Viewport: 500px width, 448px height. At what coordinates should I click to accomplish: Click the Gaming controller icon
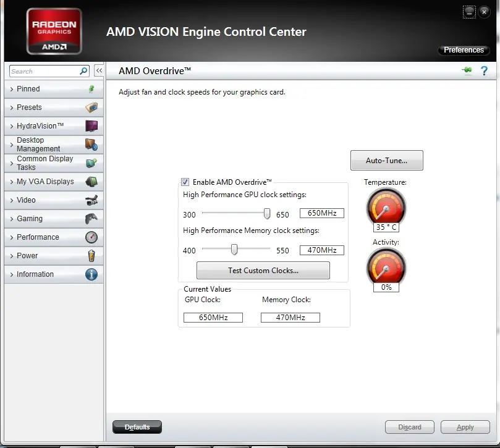tap(91, 219)
